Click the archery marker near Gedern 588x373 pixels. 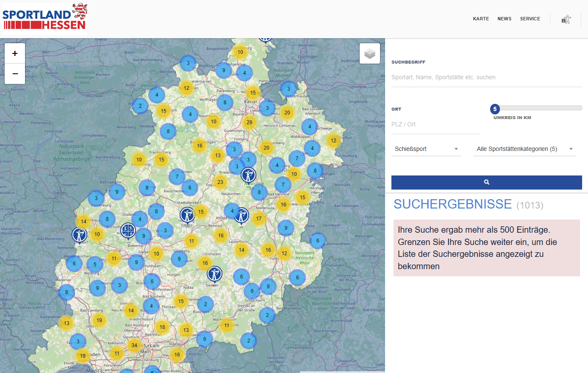[214, 274]
